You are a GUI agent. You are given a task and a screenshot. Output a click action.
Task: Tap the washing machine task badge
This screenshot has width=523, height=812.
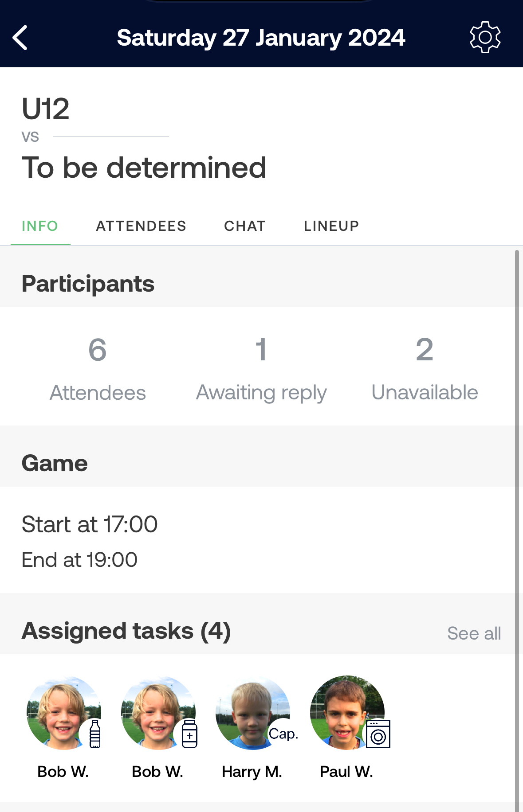378,734
